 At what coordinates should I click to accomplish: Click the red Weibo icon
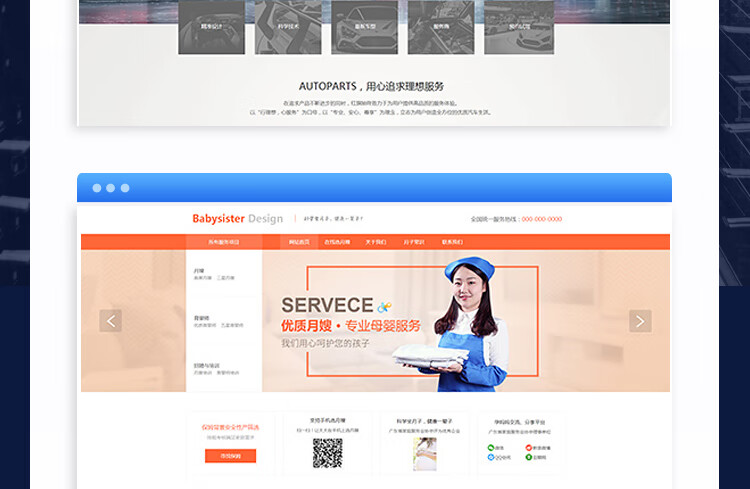tap(528, 447)
